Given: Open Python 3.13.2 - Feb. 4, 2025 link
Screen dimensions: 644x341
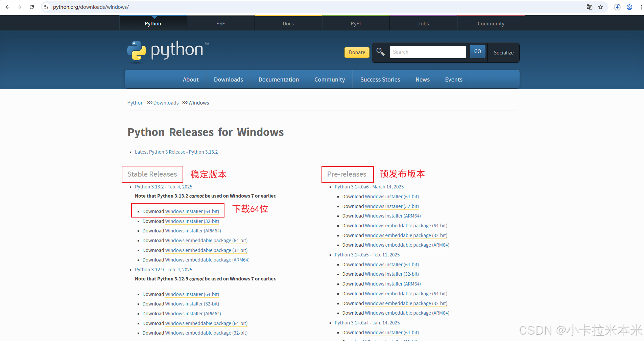Looking at the screenshot, I should tap(164, 187).
